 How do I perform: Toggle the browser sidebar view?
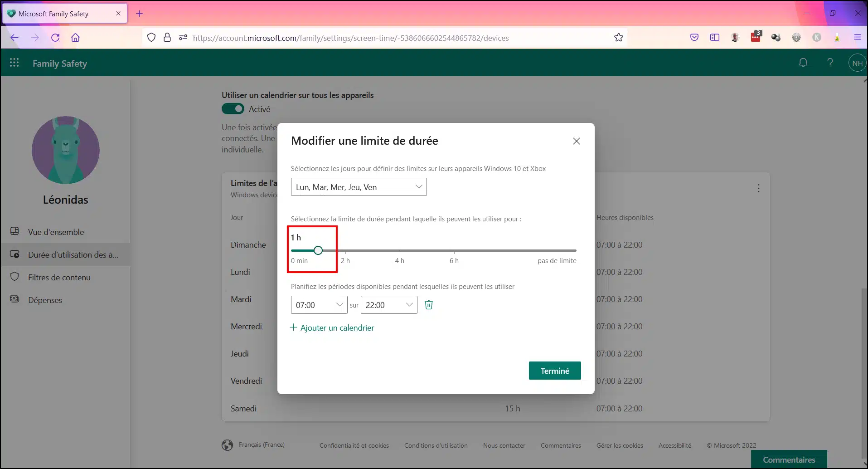coord(715,38)
